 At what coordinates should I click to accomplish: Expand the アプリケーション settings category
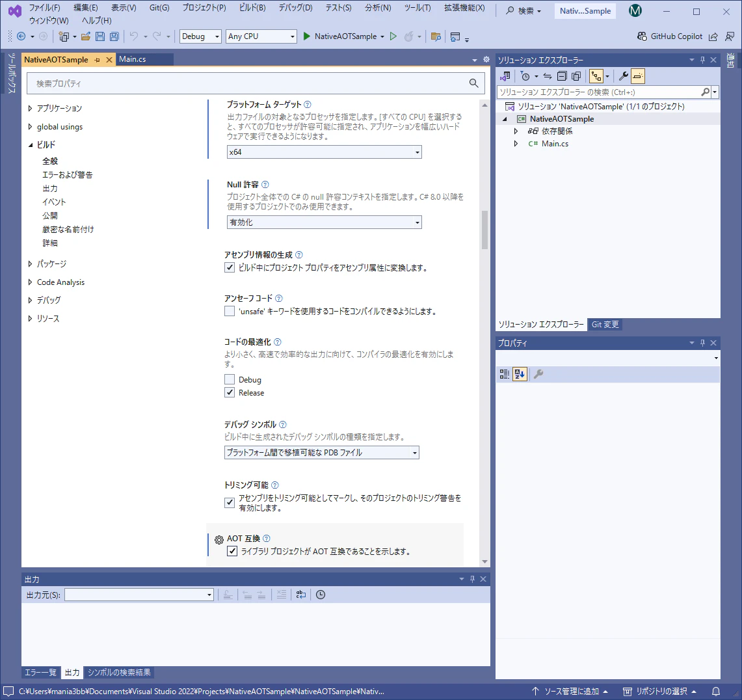click(x=31, y=109)
